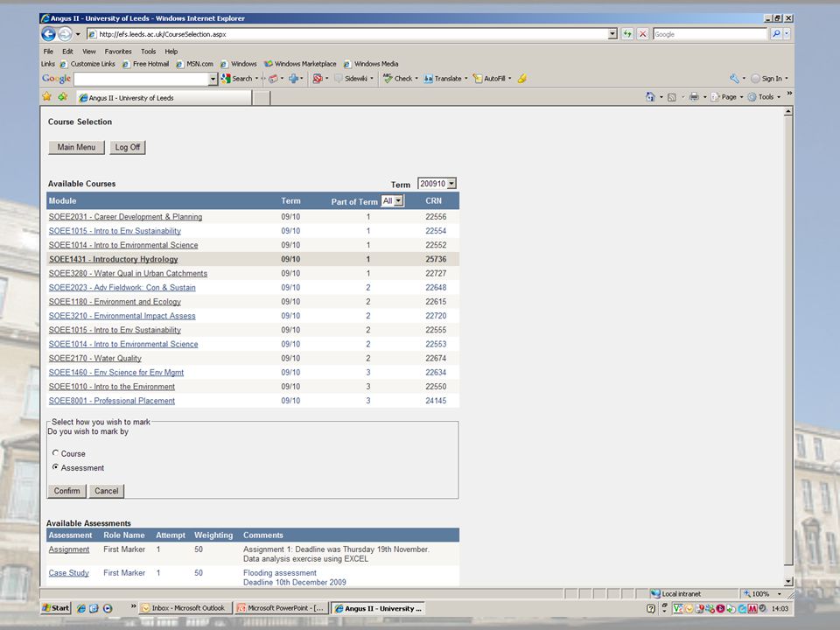Image resolution: width=840 pixels, height=630 pixels.
Task: Open the File menu
Action: click(48, 52)
